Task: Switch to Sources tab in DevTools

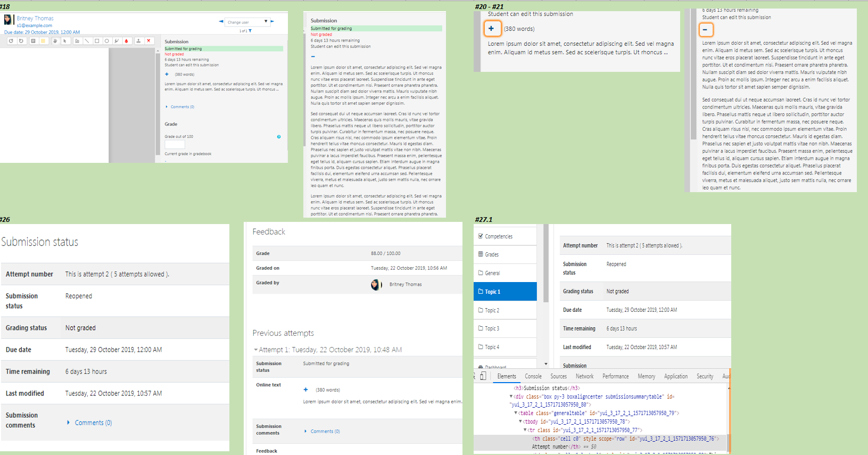Action: (559, 376)
